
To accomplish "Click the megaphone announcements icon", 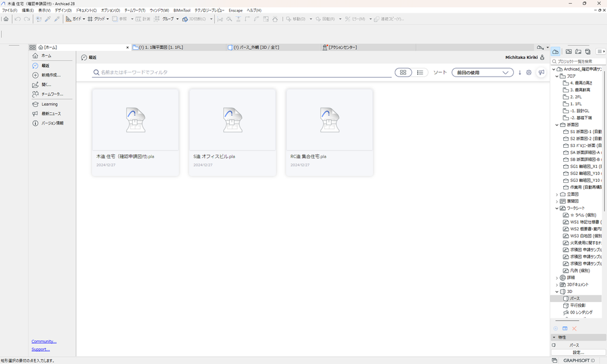I will (541, 72).
